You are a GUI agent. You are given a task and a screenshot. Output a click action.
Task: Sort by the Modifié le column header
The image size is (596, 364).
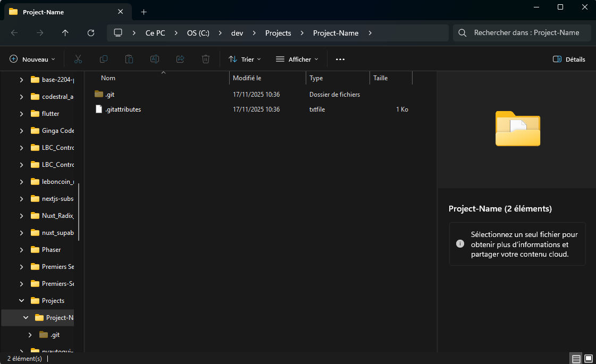click(247, 78)
